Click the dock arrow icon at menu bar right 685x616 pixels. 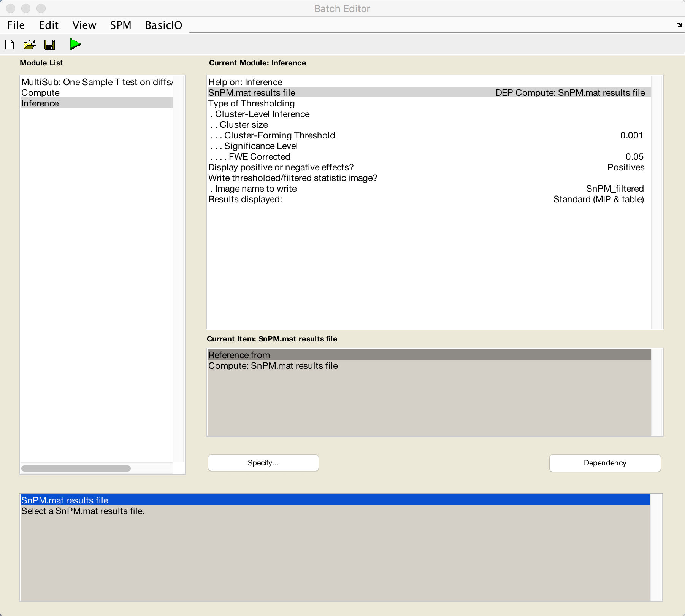click(679, 25)
